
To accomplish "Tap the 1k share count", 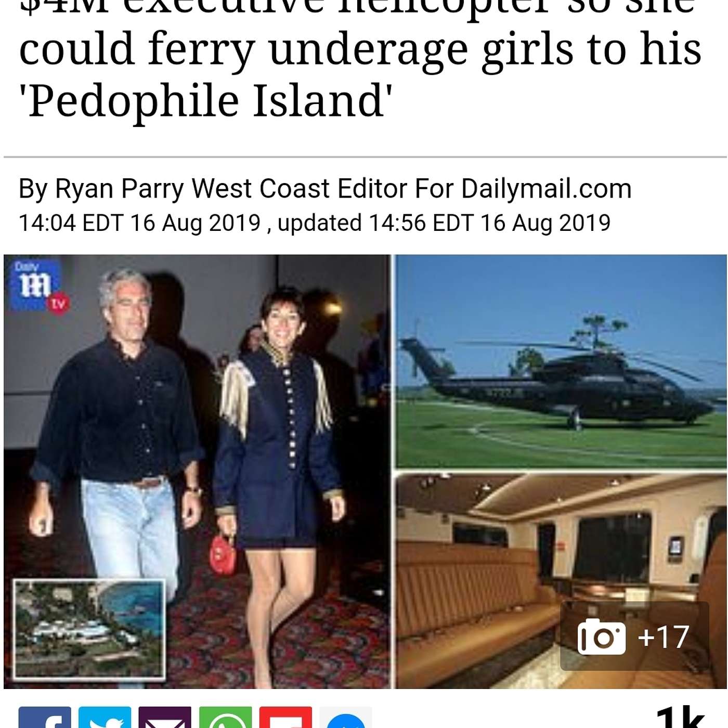I will 680,718.
